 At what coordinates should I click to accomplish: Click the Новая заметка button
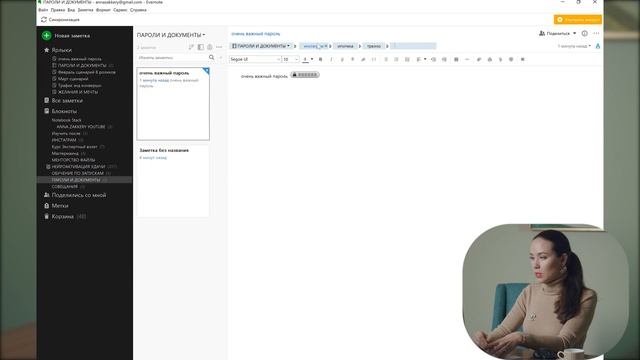(66, 36)
